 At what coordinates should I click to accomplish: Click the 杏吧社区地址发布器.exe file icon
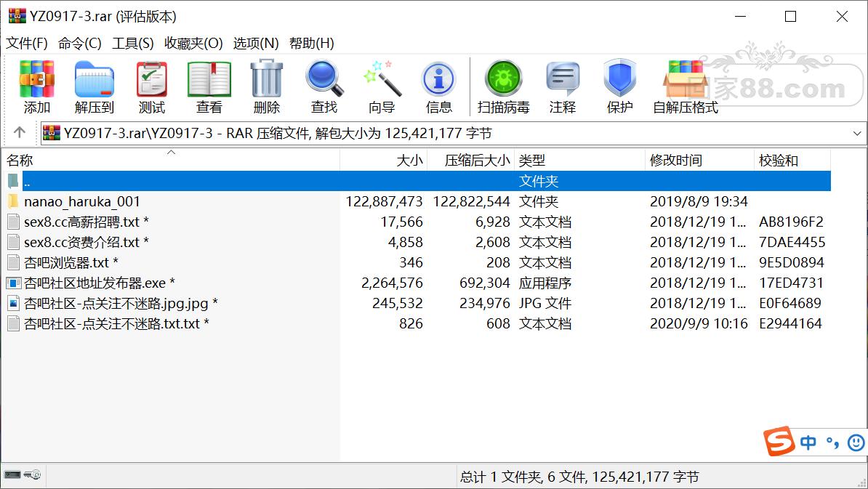pos(13,283)
